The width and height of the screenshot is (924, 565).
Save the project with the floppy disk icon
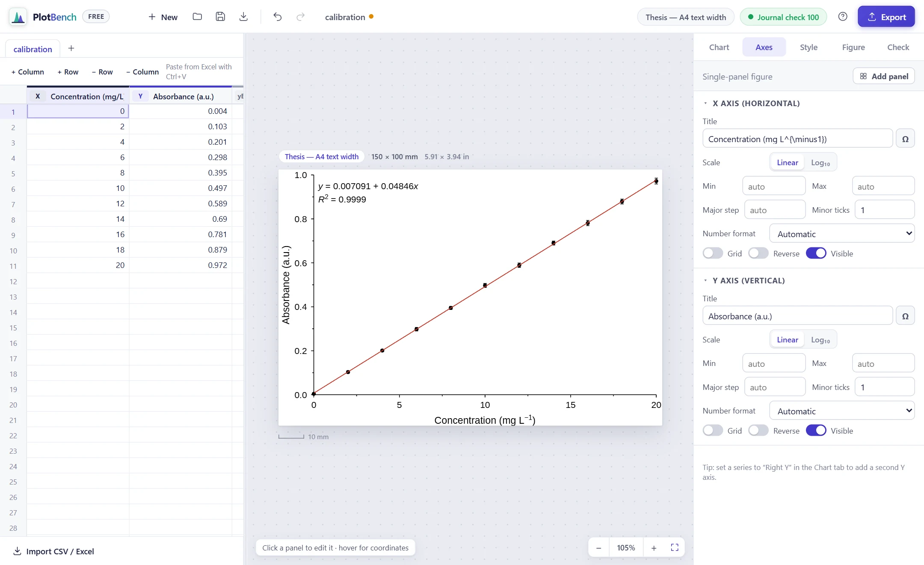coord(220,17)
